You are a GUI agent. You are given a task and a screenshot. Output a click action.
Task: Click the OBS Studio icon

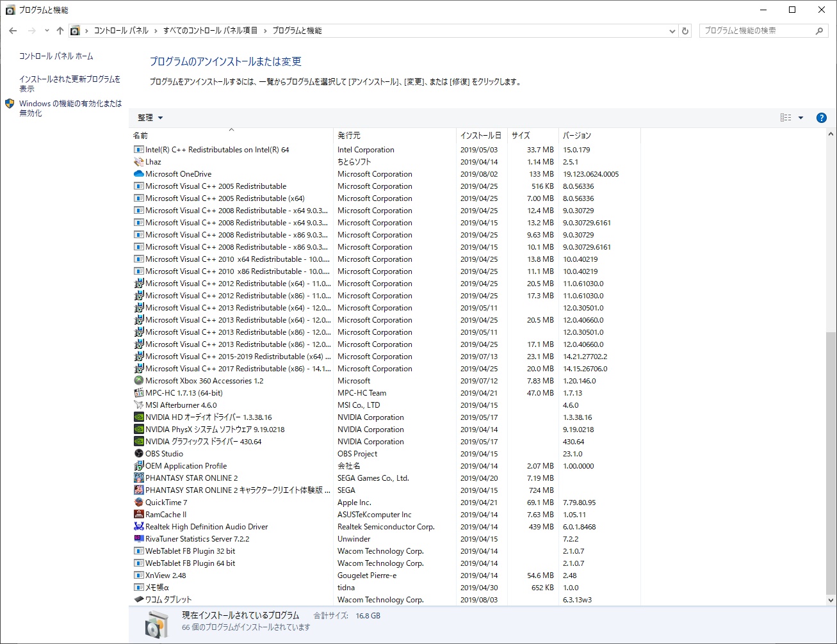click(x=139, y=454)
